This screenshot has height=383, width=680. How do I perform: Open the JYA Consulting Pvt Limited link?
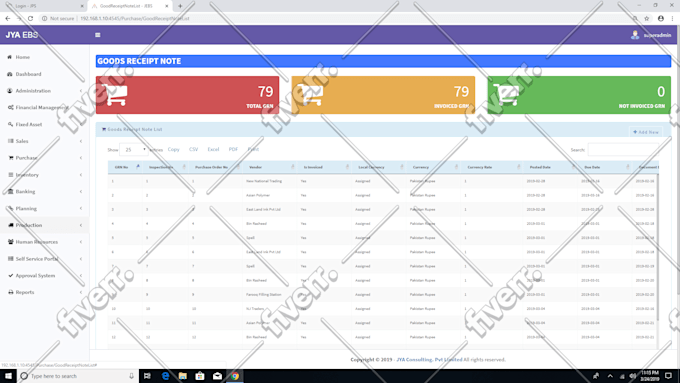[x=429, y=360]
